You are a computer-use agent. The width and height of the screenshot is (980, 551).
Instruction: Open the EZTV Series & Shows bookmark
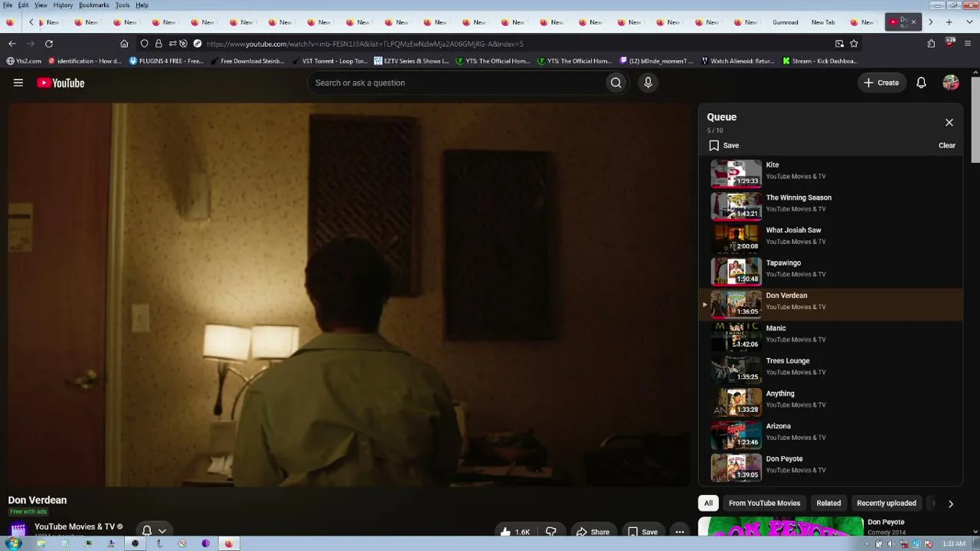tap(411, 61)
